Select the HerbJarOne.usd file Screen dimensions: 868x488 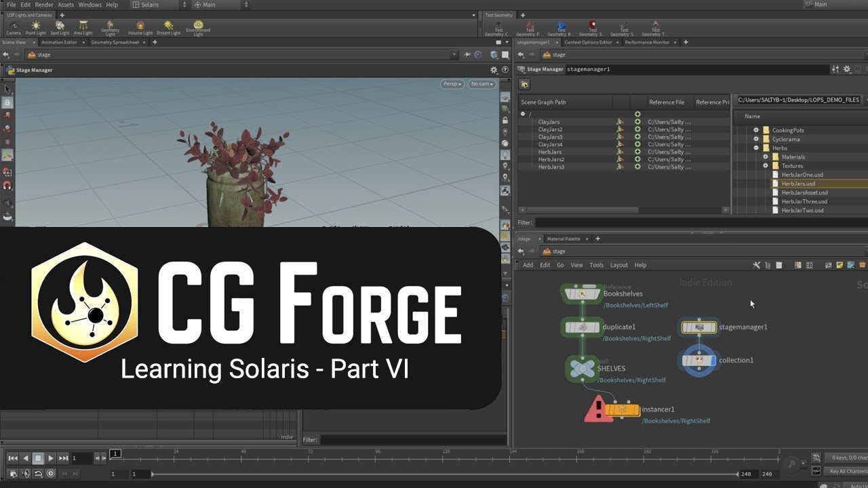tap(802, 175)
